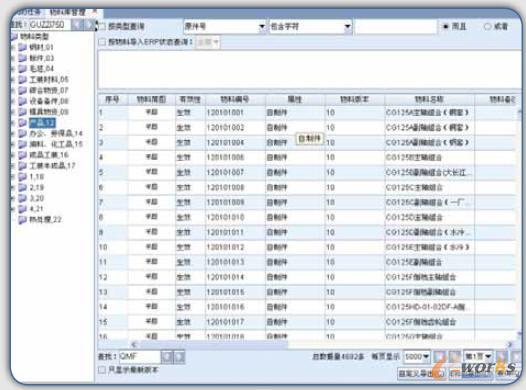Switch to the 物料库管理 tab

pos(68,12)
